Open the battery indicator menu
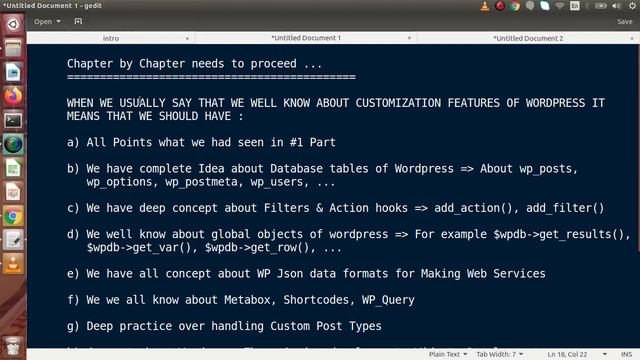Viewport: 640px width, 360px height. point(600,6)
